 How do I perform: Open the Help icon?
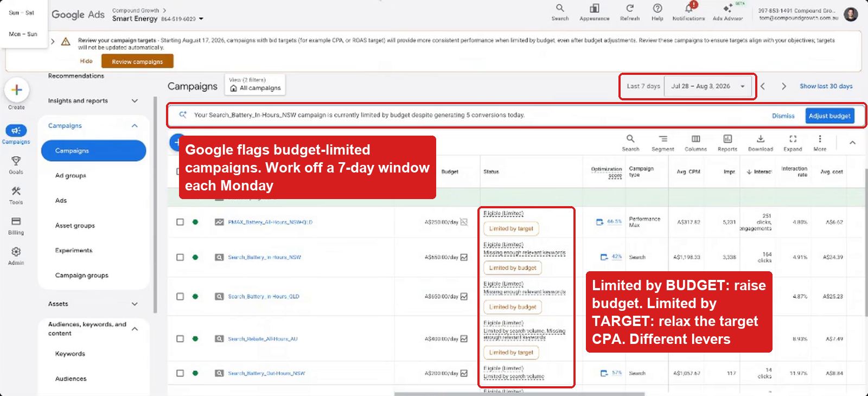[657, 12]
